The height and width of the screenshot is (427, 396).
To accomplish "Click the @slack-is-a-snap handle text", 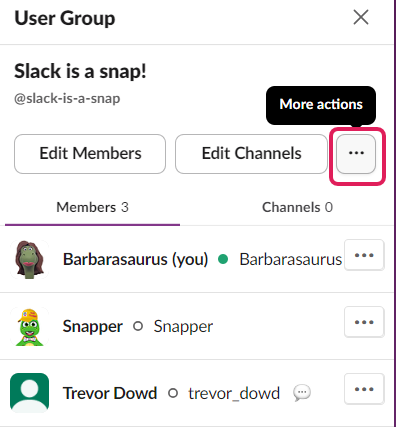I will [67, 99].
